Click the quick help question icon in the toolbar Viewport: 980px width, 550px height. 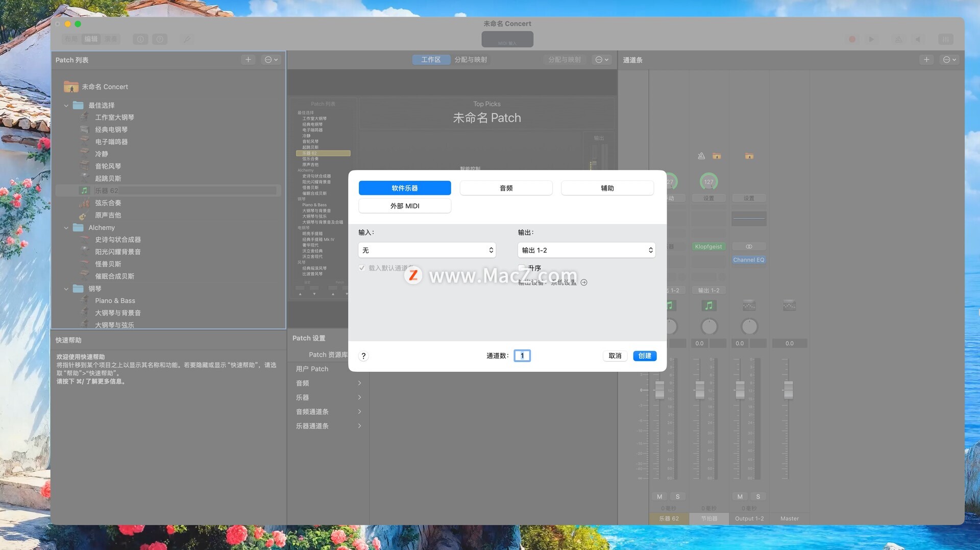click(160, 39)
